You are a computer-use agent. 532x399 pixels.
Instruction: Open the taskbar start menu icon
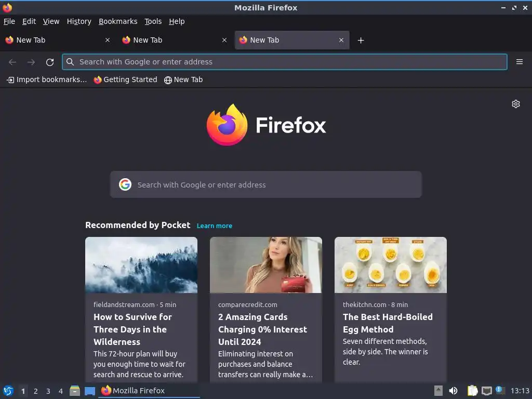tap(8, 391)
